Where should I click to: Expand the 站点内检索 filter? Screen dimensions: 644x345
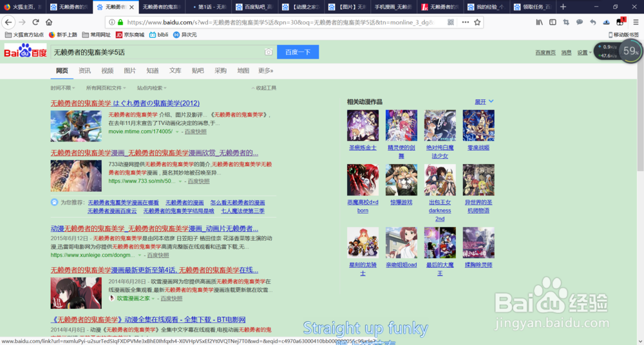coord(152,88)
